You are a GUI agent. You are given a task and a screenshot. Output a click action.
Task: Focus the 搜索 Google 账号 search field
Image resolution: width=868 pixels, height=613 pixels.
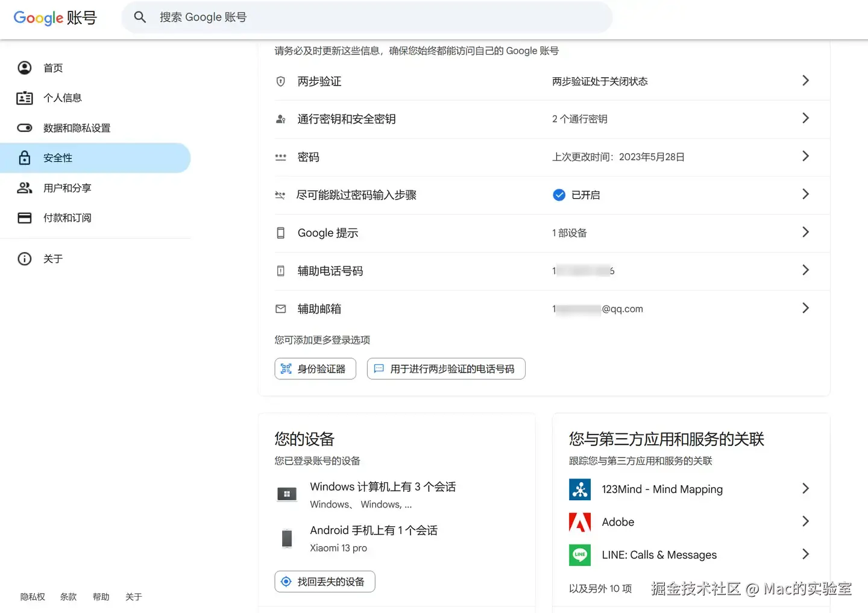[366, 17]
